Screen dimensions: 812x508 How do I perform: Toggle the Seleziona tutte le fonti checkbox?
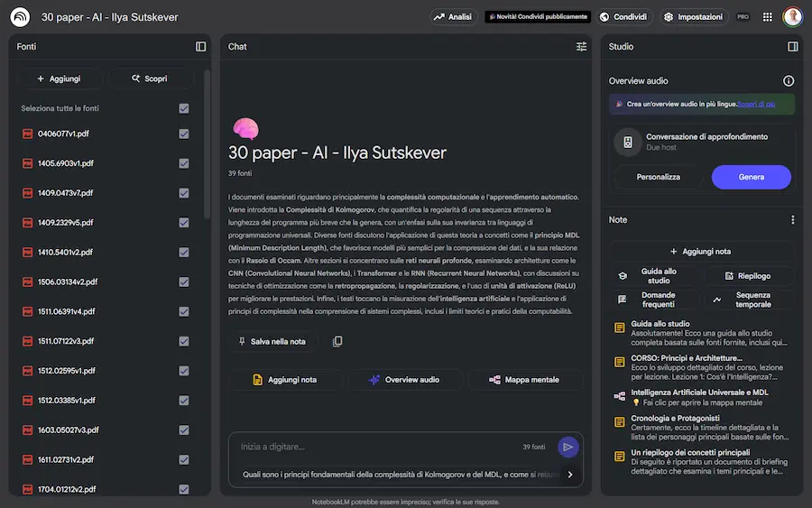click(x=184, y=108)
